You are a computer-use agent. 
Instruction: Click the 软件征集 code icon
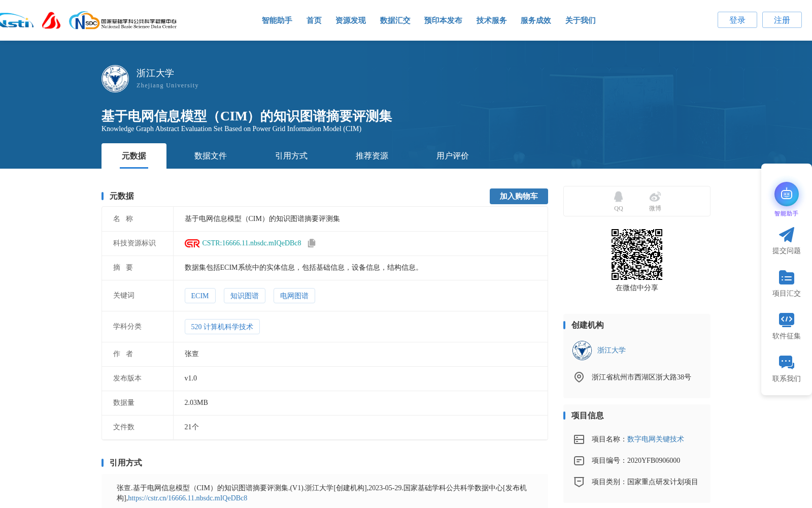pos(787,320)
